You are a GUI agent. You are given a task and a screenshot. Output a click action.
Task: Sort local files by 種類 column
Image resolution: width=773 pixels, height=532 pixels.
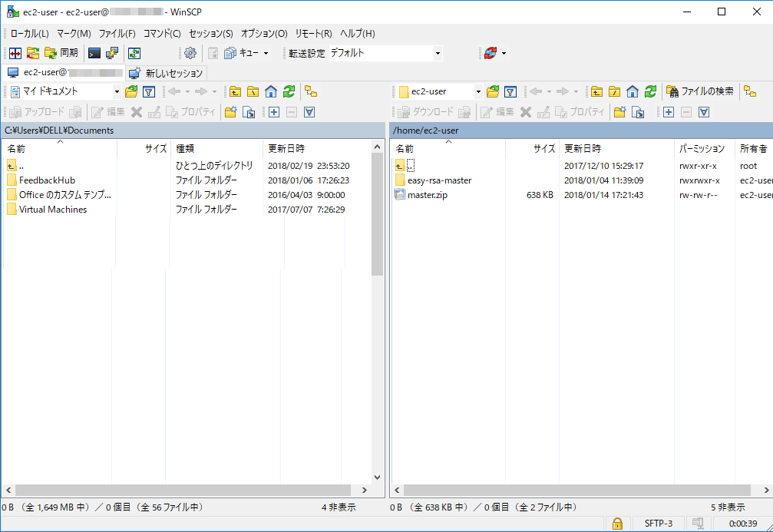pos(217,148)
